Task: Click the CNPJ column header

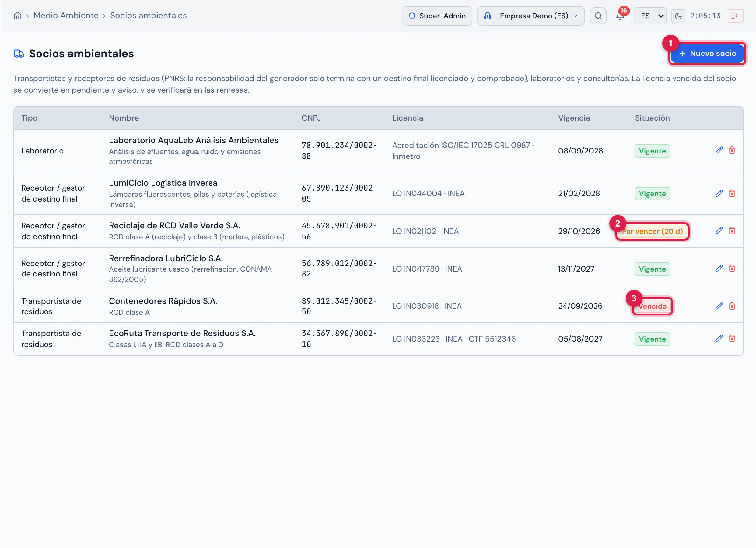Action: [x=311, y=118]
